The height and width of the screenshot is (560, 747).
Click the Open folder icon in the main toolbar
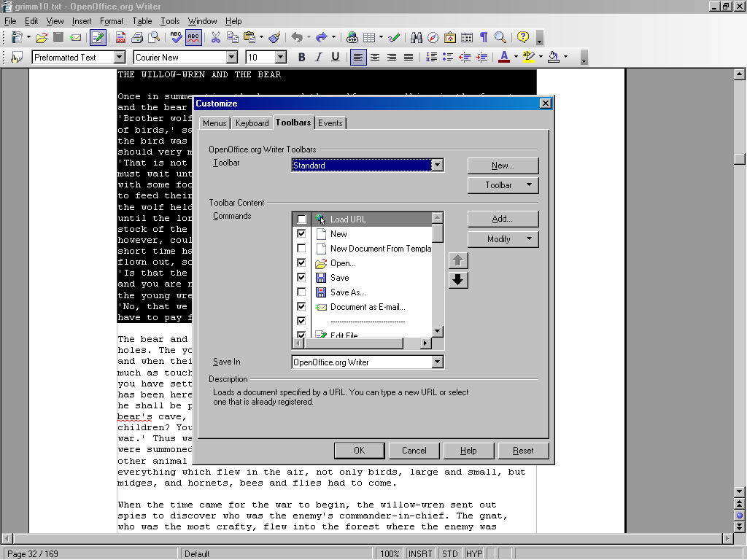(42, 37)
